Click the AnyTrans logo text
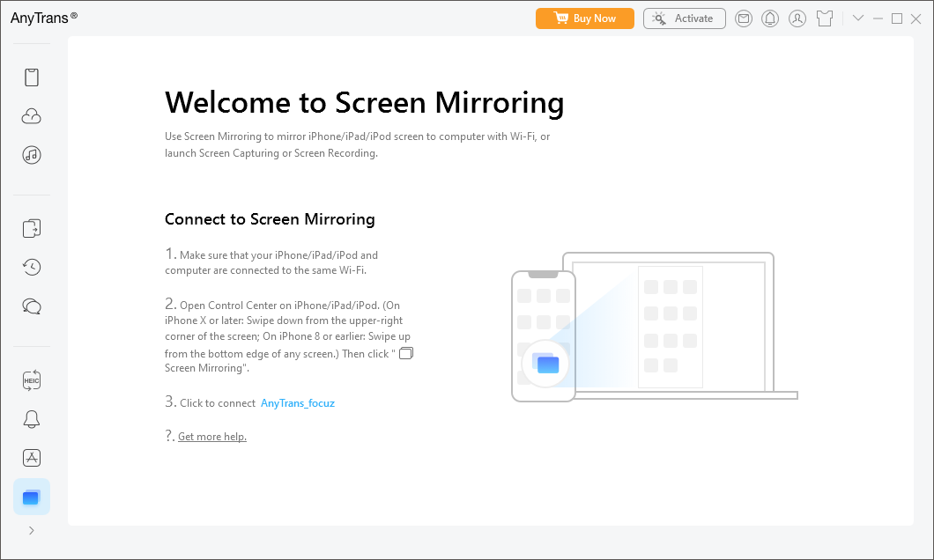Screen dimensions: 934x560 pyautogui.click(x=43, y=18)
